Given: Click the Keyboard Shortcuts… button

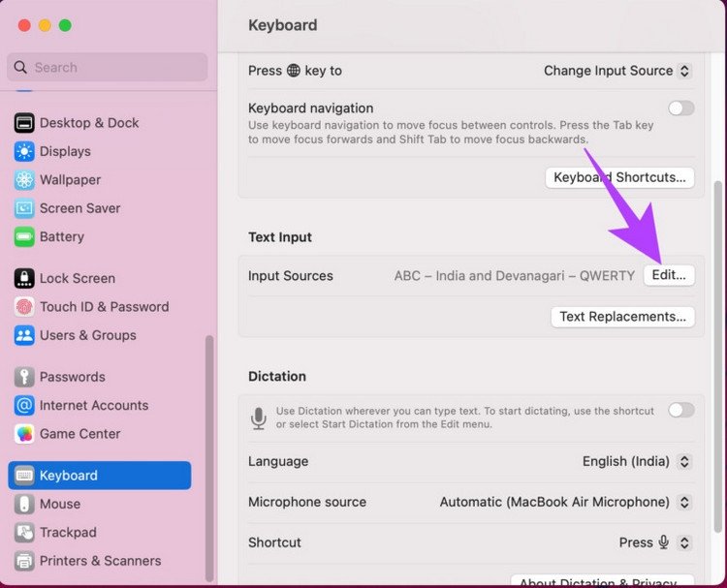Looking at the screenshot, I should pos(620,177).
